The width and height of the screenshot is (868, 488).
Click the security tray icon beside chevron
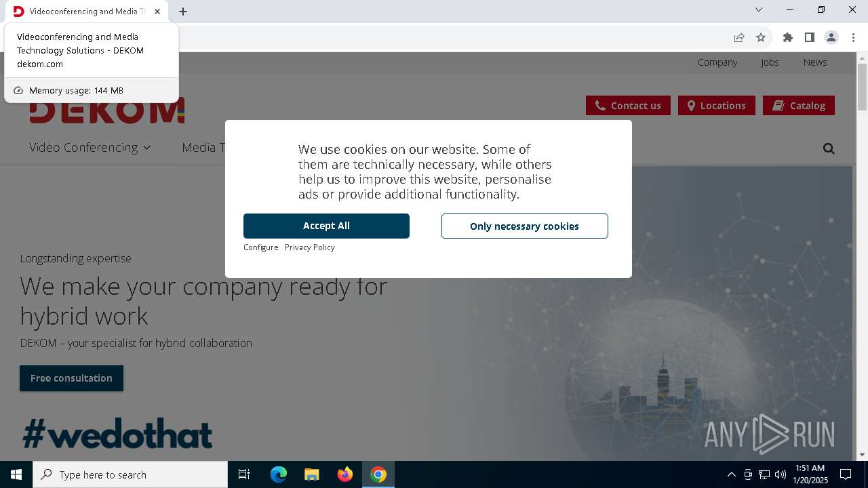(748, 474)
